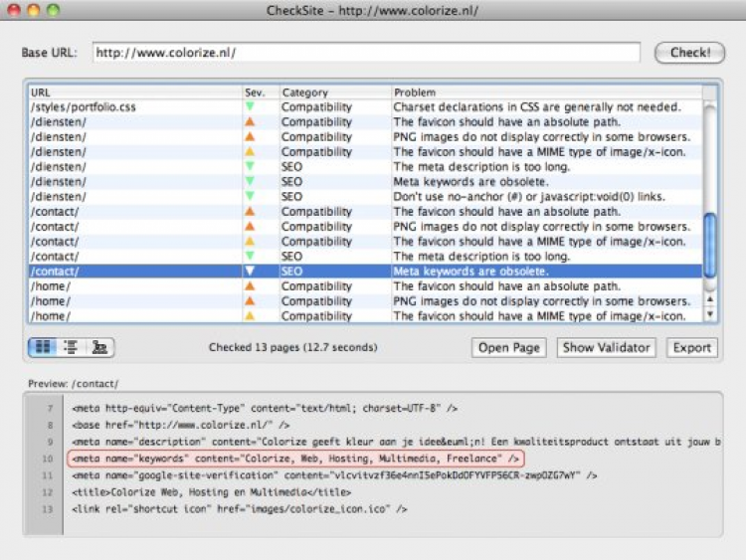Click the white severity arrow in the selected /contact/ row
746x560 pixels.
(x=250, y=272)
